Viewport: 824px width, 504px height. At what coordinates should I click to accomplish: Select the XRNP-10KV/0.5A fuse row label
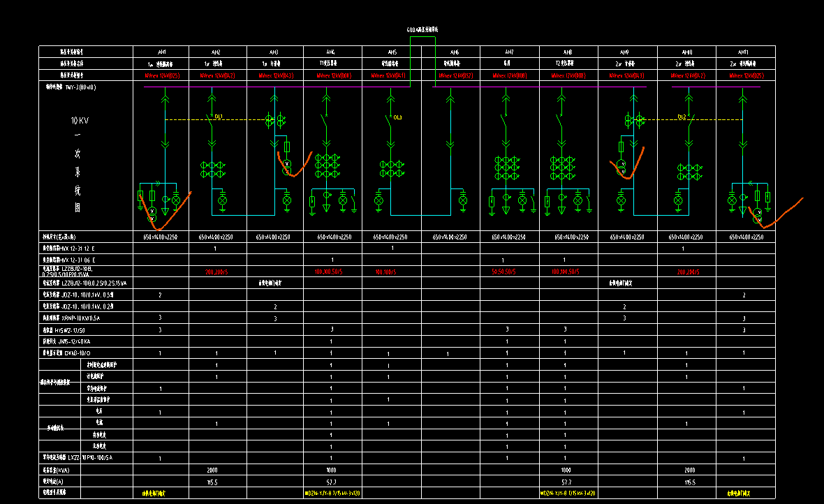71,318
